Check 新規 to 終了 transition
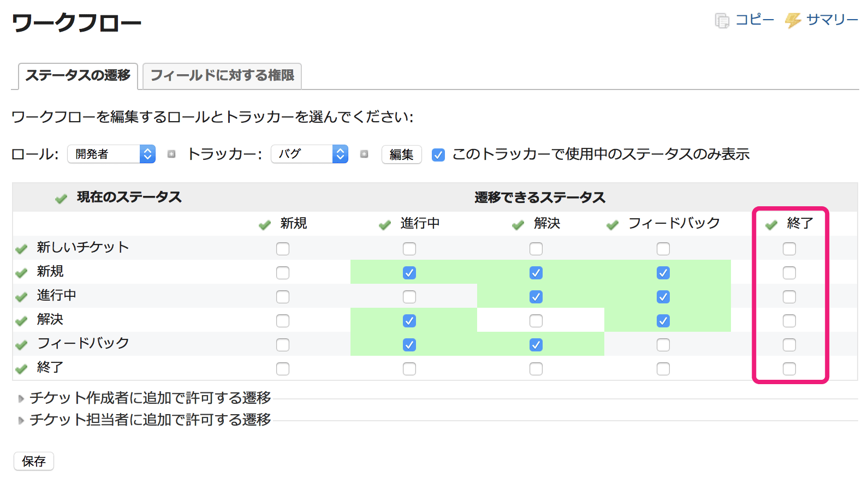 coord(789,273)
